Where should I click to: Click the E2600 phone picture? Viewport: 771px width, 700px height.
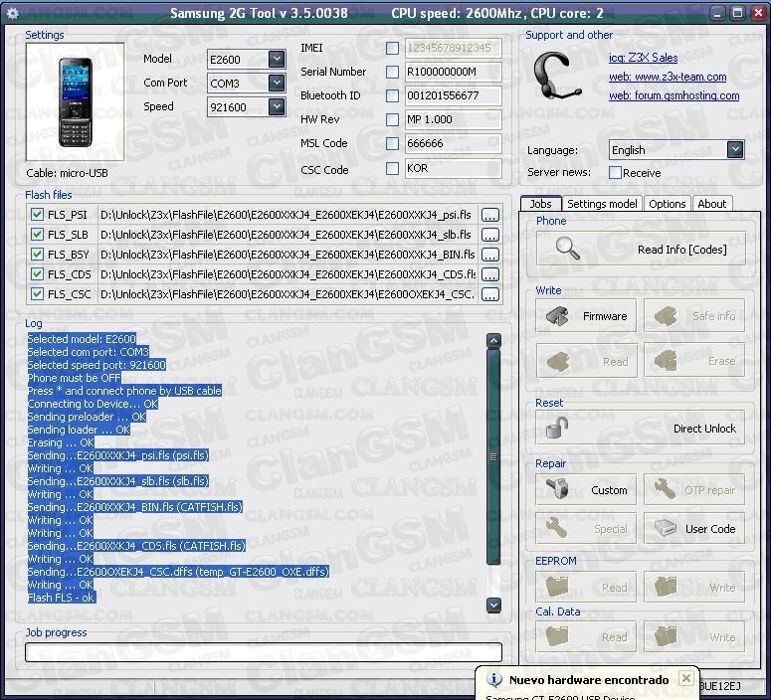76,102
